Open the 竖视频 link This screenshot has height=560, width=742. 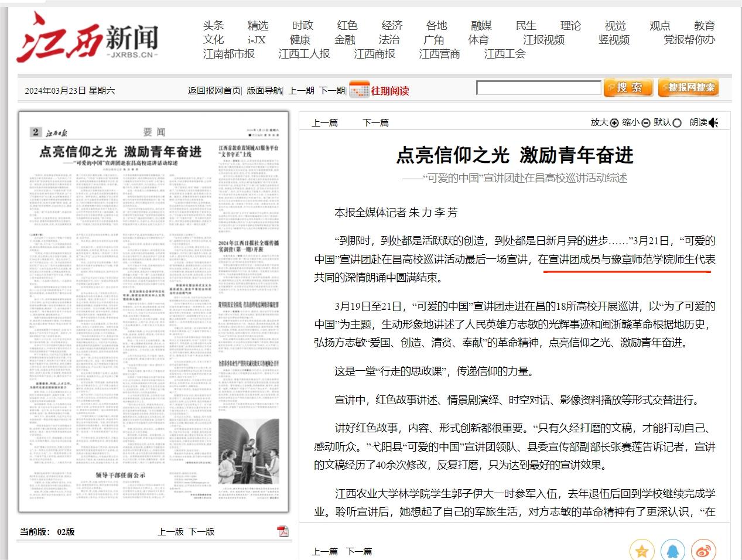pos(614,39)
